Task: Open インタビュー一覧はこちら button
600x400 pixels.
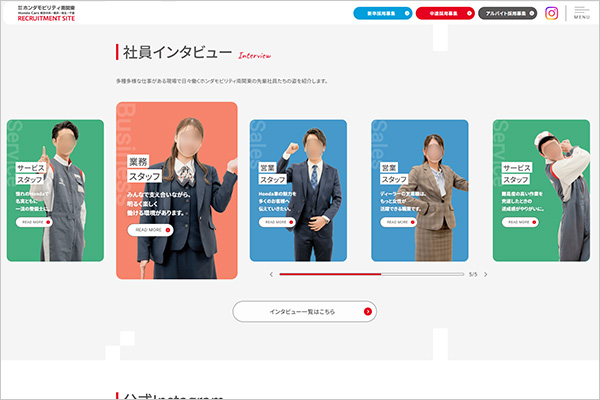Action: (305, 312)
